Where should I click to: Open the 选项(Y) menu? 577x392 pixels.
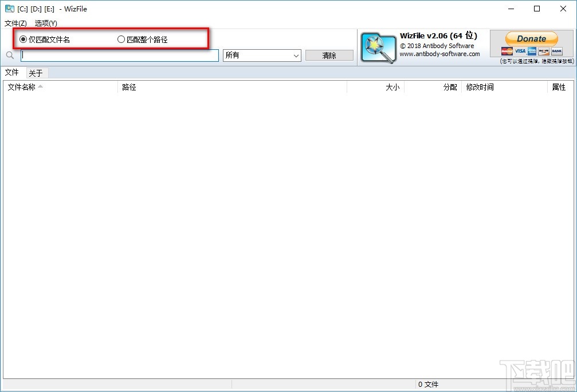point(46,23)
